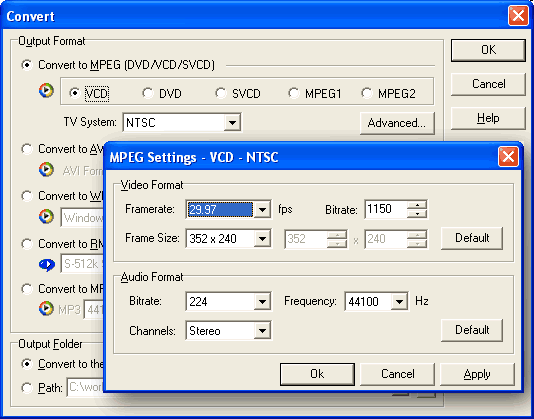Viewport: 534px width, 419px height.
Task: Click the MPEG media player icon
Action: [46, 90]
